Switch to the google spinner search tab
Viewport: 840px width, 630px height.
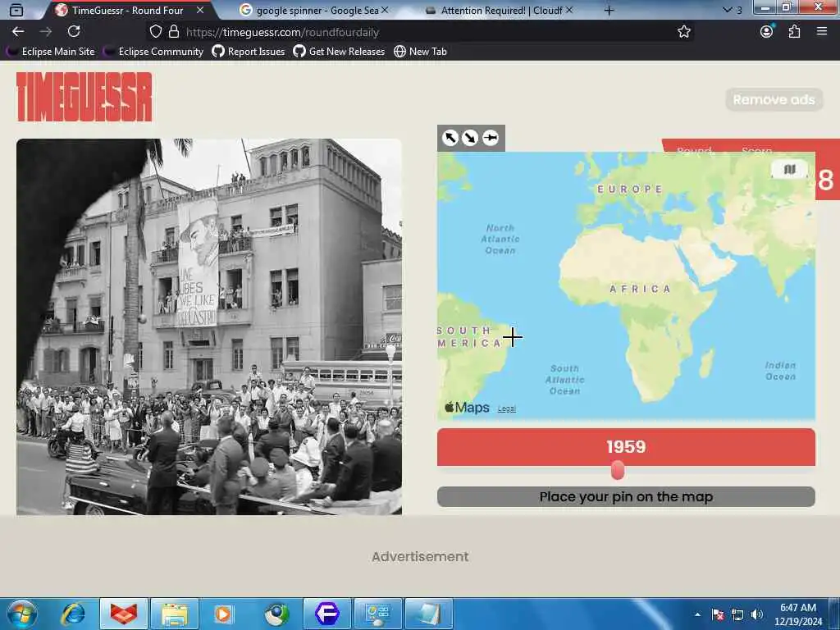317,10
